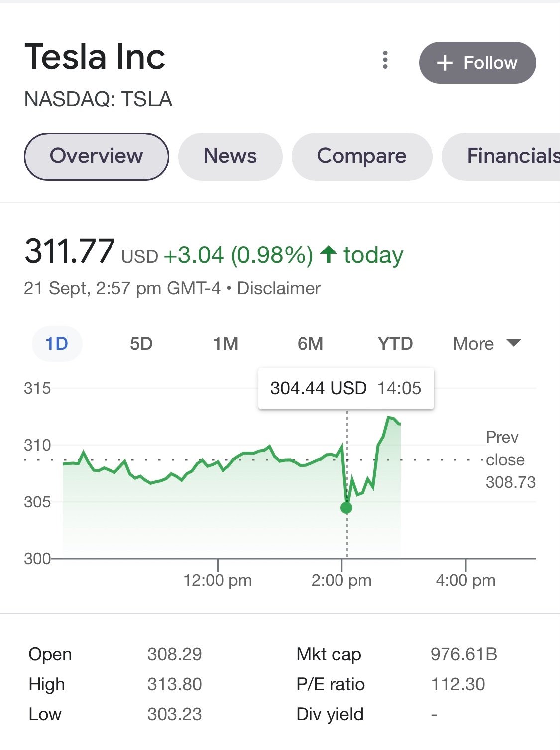Switch to the News tab
Viewport: 560px width, 750px height.
tap(230, 156)
